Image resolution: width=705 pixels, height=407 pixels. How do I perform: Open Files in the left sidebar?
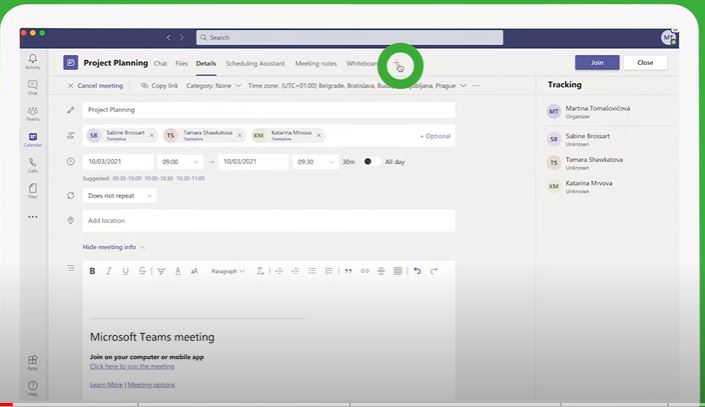33,190
